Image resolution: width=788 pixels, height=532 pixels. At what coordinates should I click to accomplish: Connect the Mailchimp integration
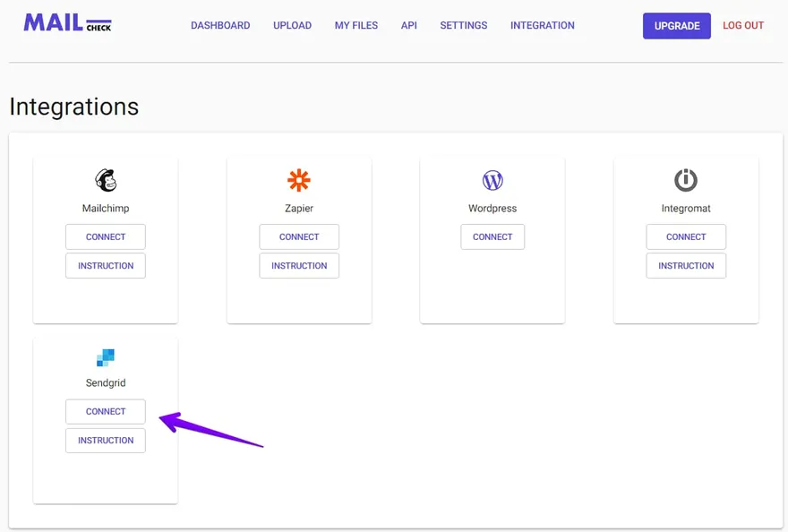105,236
